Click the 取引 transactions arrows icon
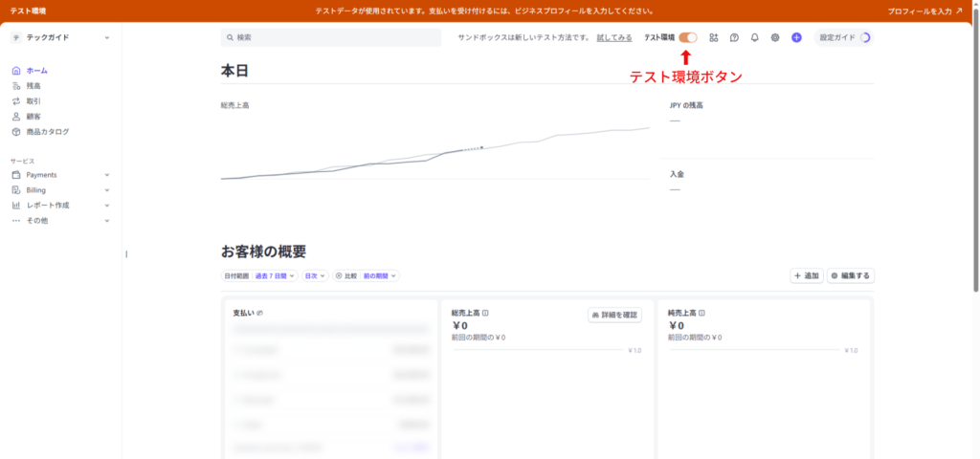Image resolution: width=980 pixels, height=459 pixels. [16, 101]
